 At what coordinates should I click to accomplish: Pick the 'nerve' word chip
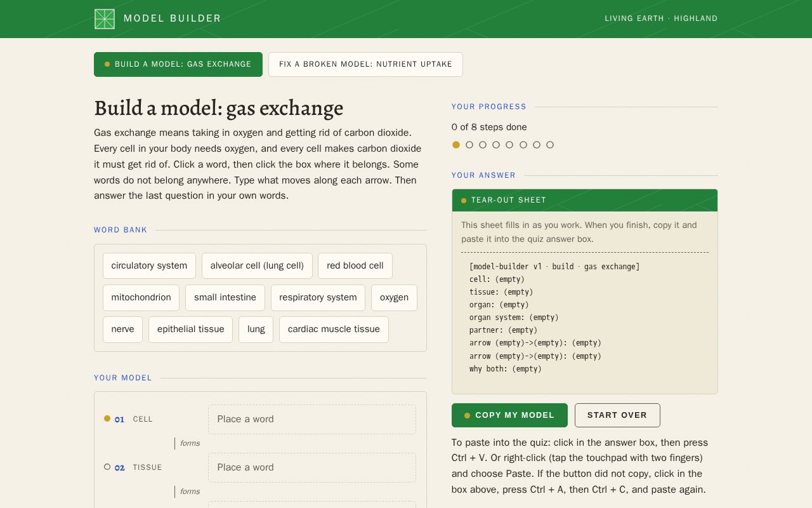pyautogui.click(x=122, y=329)
